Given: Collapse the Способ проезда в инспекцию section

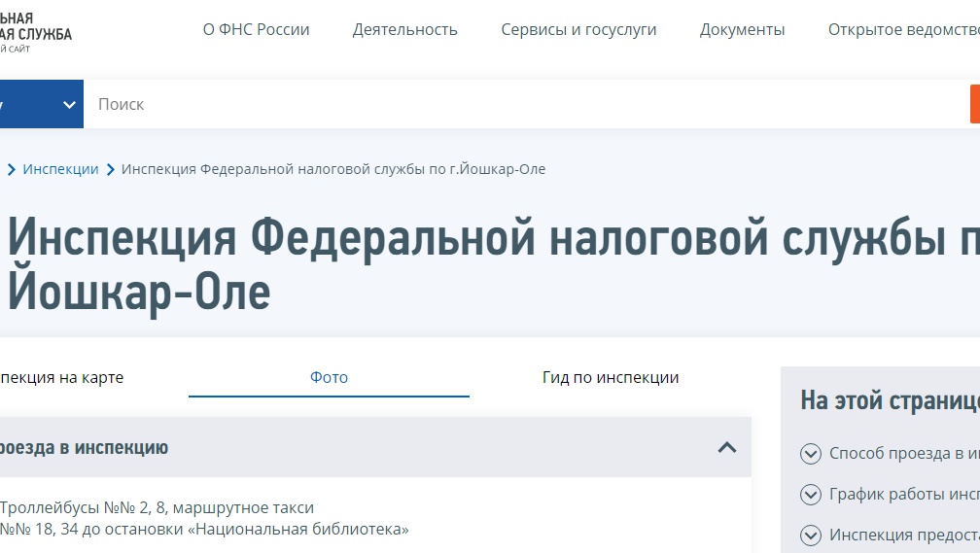Looking at the screenshot, I should click(726, 447).
